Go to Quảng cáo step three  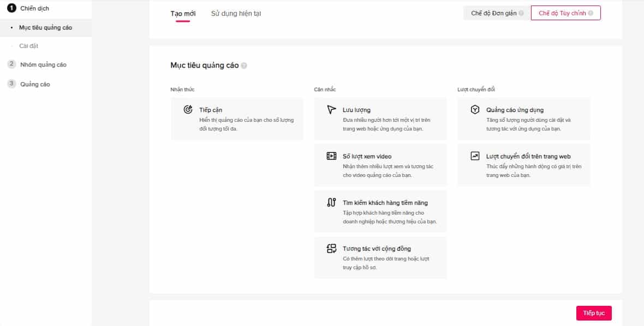tap(35, 84)
